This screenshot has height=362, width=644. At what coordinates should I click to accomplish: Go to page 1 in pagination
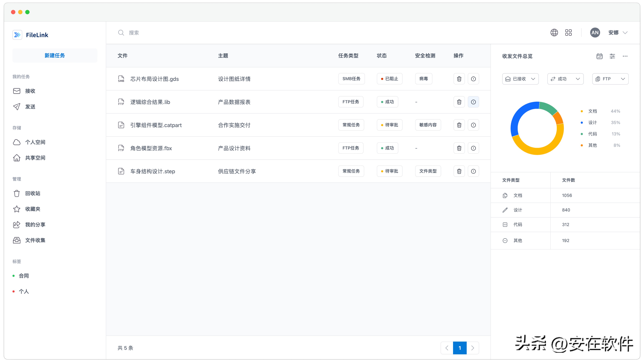[459, 348]
